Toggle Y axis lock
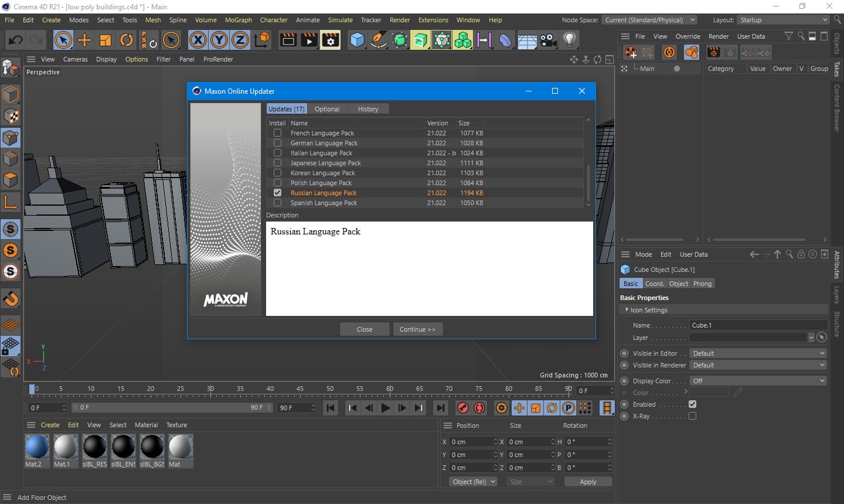This screenshot has width=844, height=504. [x=219, y=40]
